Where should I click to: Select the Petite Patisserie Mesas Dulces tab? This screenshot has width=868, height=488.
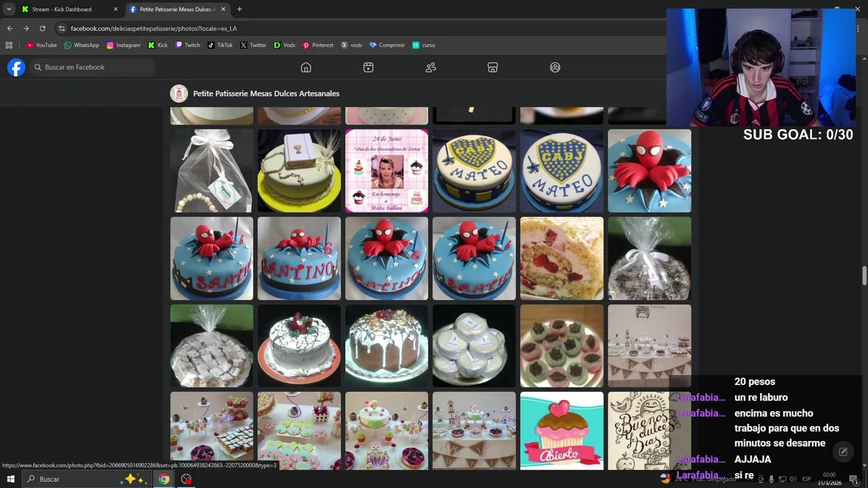tap(176, 9)
